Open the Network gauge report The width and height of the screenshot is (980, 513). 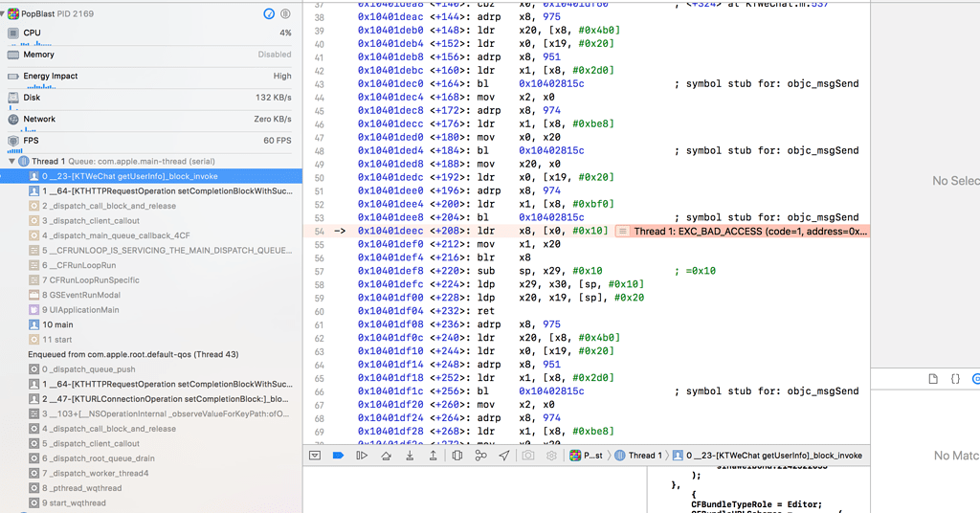tap(150, 122)
